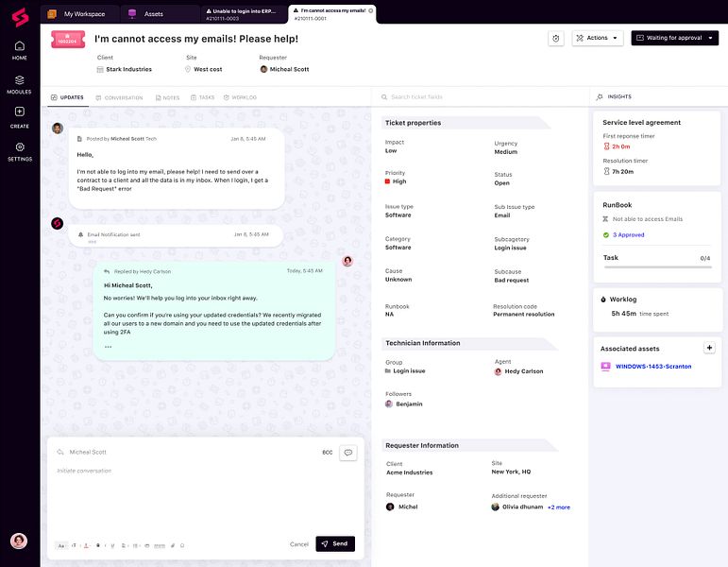Click the Login issue group value
728x567 pixels.
(409, 370)
